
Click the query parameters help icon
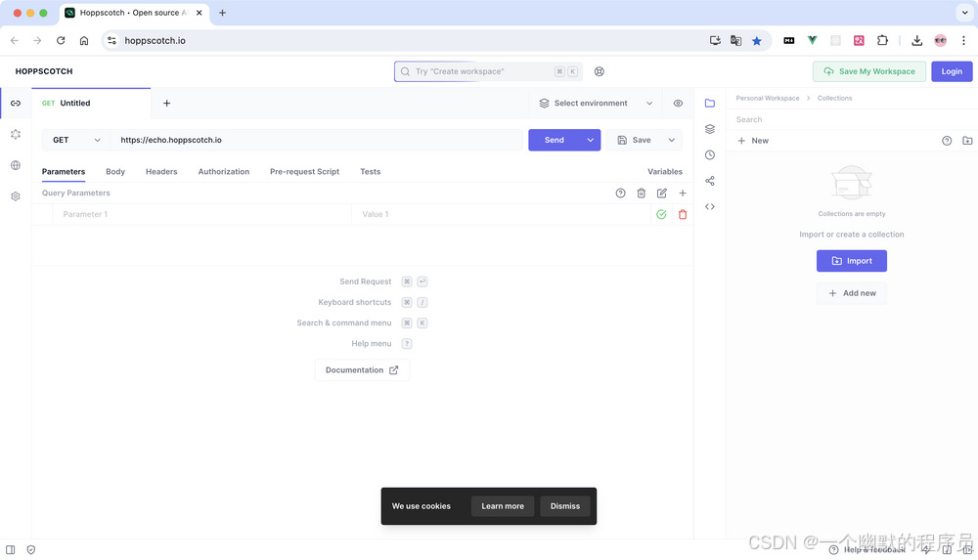tap(621, 194)
